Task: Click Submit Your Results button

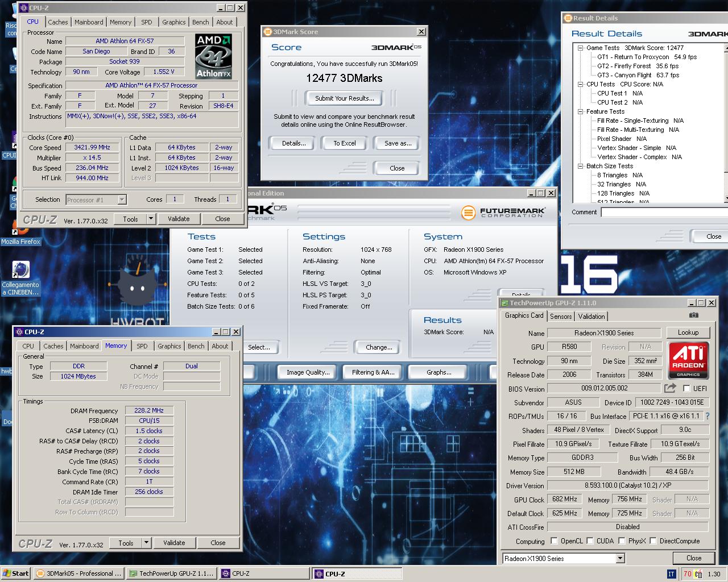Action: (x=345, y=98)
